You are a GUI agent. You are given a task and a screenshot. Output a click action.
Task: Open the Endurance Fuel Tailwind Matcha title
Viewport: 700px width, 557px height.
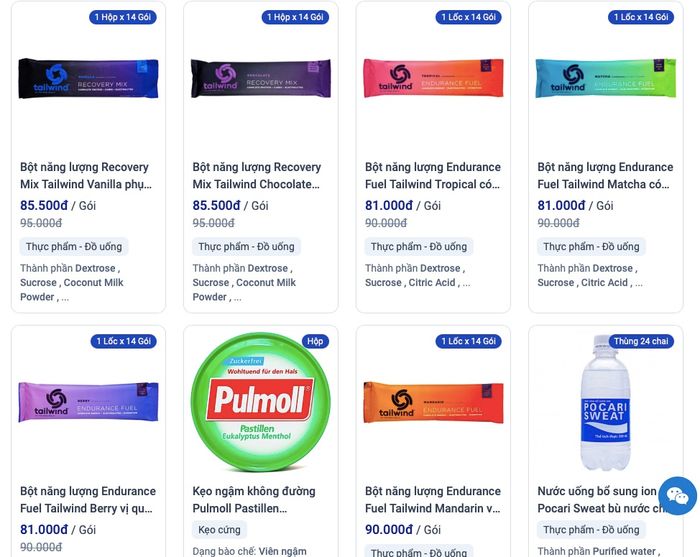point(605,175)
